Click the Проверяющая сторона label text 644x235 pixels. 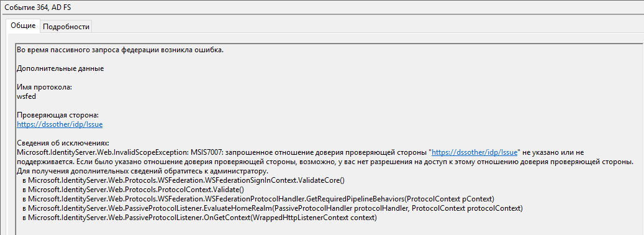click(58, 115)
